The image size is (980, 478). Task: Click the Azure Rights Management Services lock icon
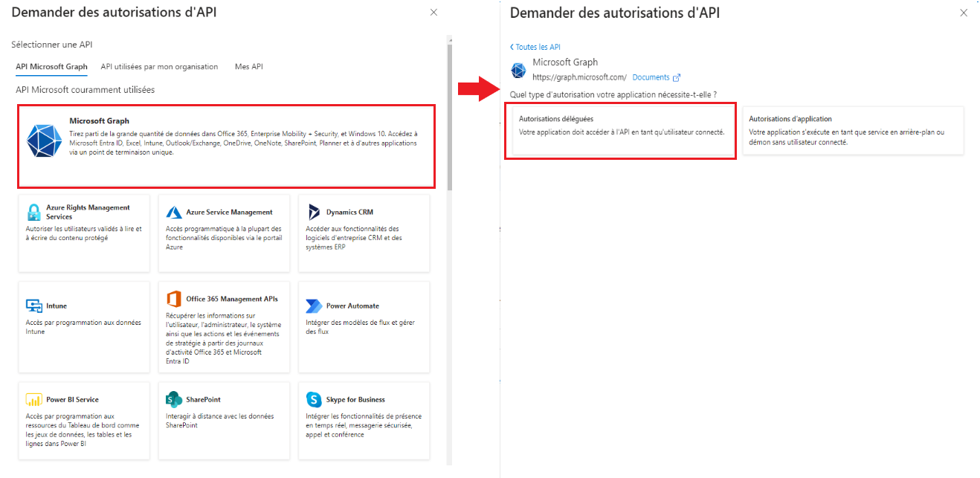point(33,212)
